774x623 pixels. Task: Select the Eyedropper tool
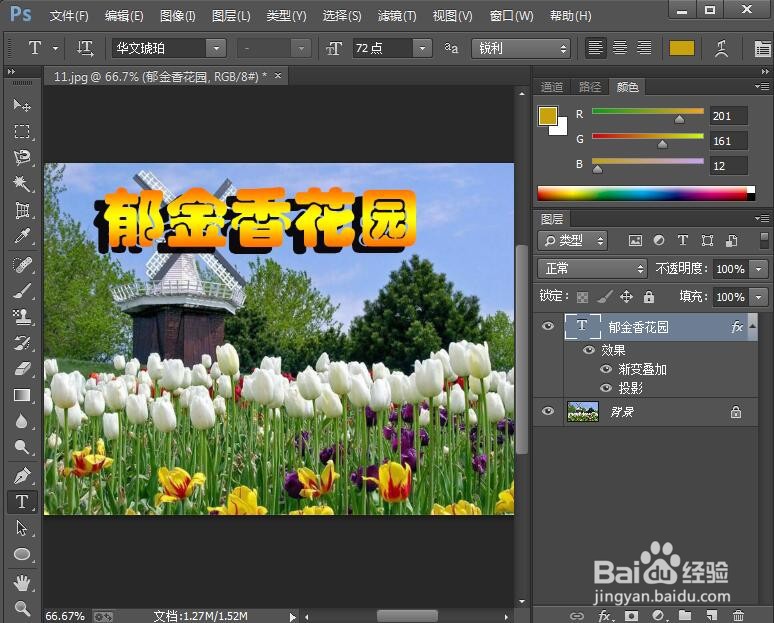click(x=22, y=236)
